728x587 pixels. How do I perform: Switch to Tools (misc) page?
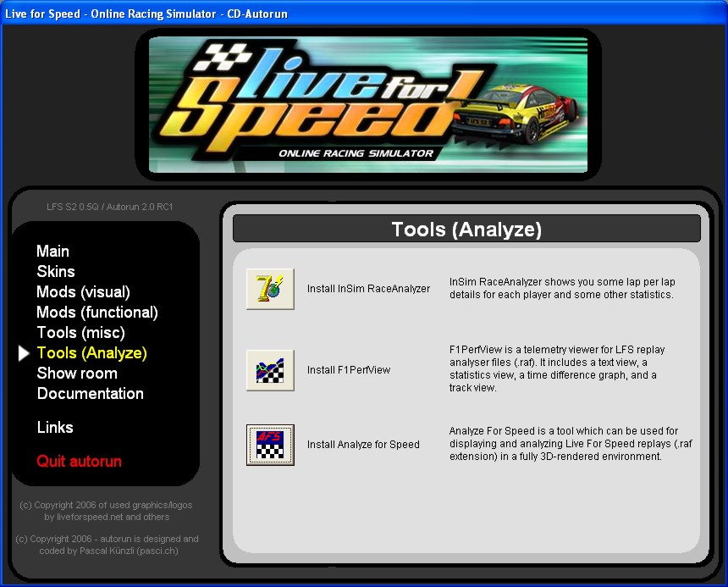pyautogui.click(x=80, y=333)
